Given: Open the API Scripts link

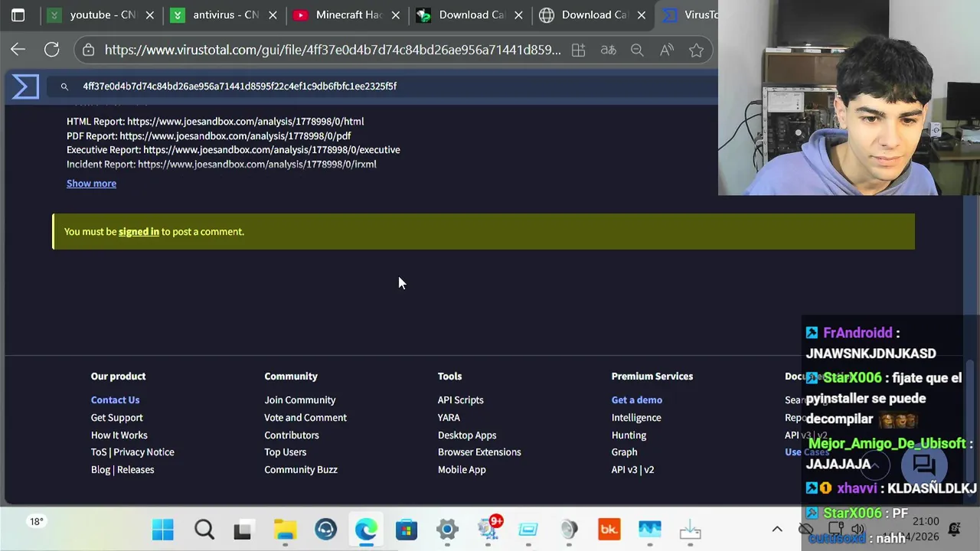Looking at the screenshot, I should (460, 399).
